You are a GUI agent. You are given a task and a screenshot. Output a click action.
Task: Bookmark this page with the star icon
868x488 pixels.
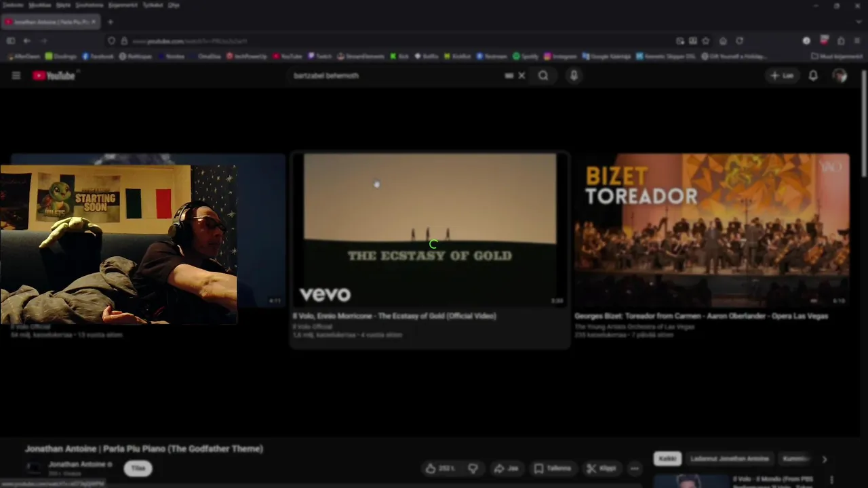[x=705, y=41]
